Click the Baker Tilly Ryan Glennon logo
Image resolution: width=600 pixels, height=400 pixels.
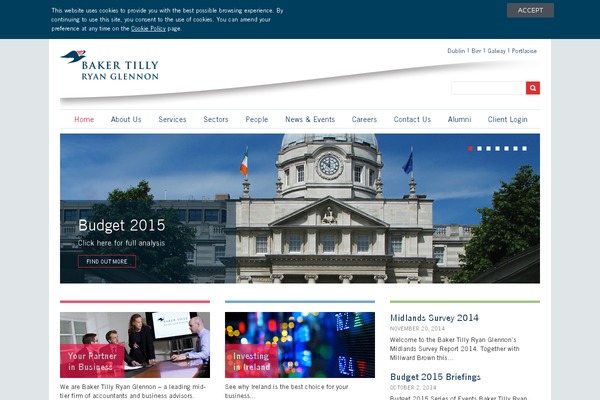pos(110,65)
